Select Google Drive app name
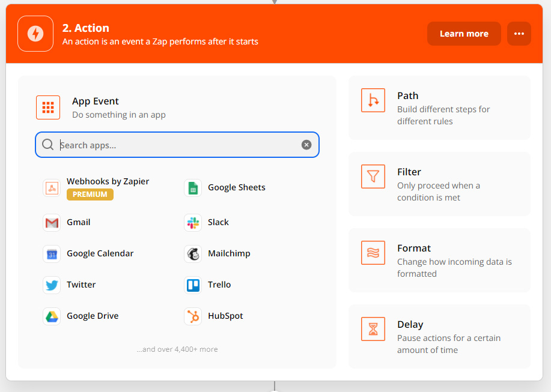 pos(93,316)
